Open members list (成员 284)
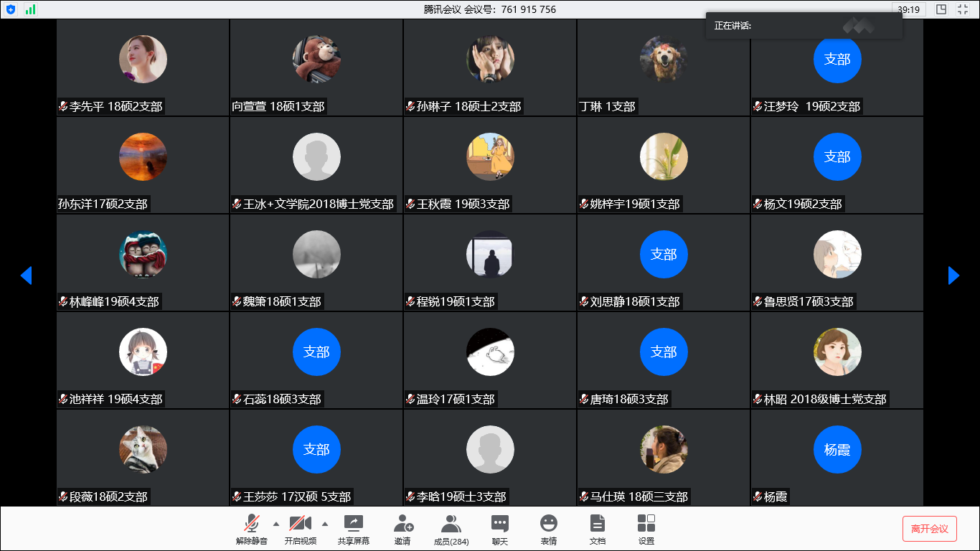 (451, 529)
